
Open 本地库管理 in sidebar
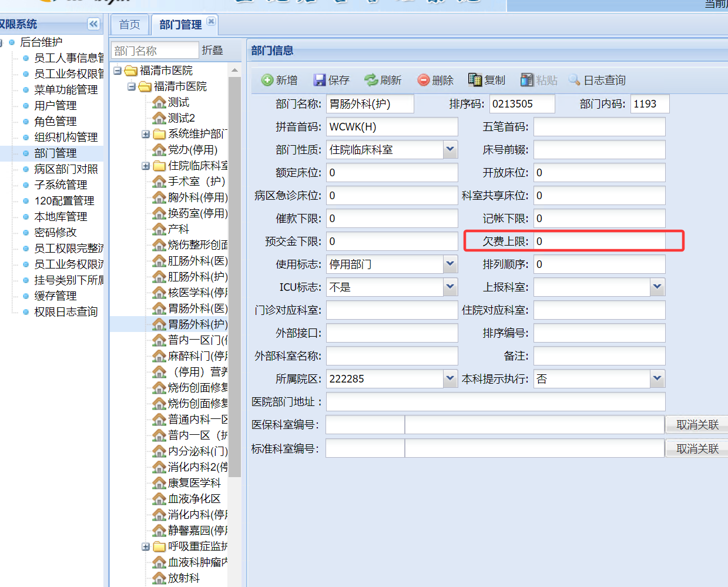pos(61,217)
